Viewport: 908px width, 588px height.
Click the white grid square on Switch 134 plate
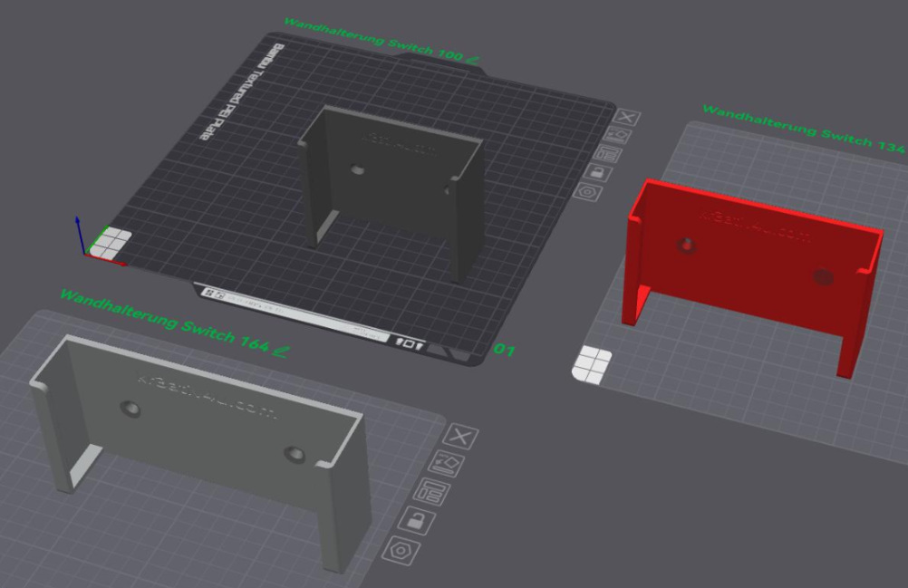click(590, 363)
